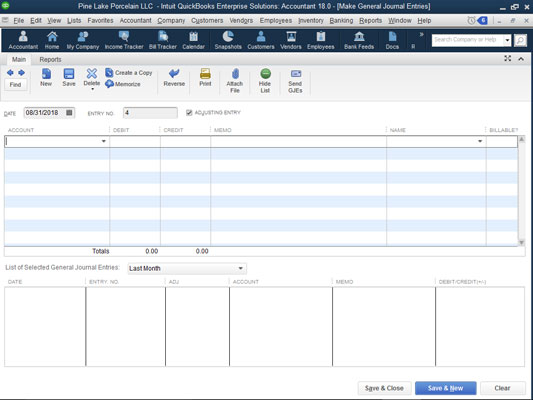Screen dimensions: 533x400
Task: Open the Accountant Center icon
Action: click(23, 40)
